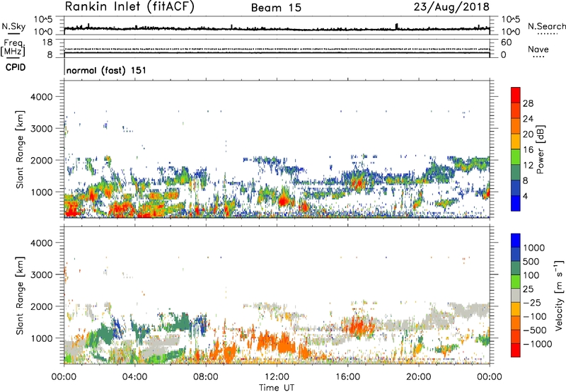This screenshot has height=392, width=566.
Task: Click the 'N.Sky' legend label
Action: point(13,26)
